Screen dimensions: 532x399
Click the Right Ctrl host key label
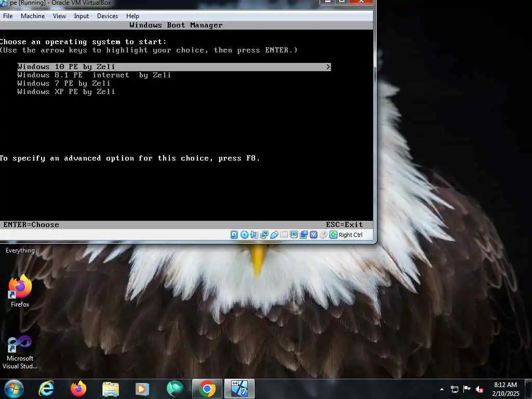(x=351, y=235)
